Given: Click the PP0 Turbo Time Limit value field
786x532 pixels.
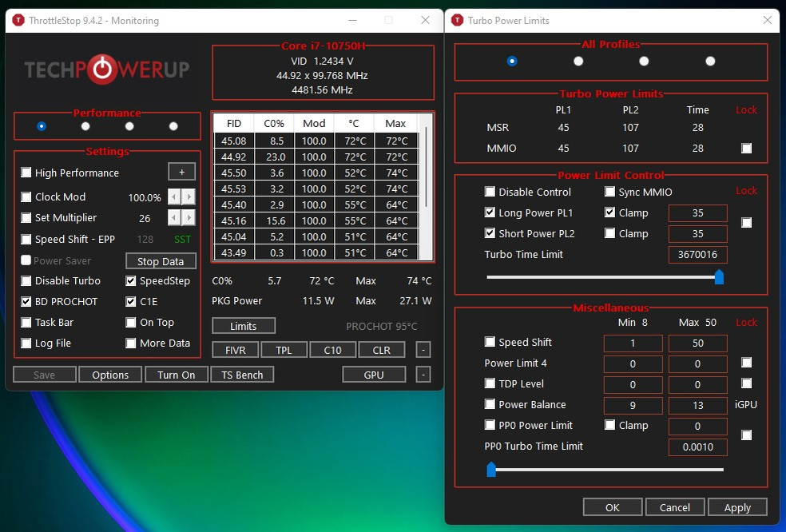Looking at the screenshot, I should click(x=698, y=447).
